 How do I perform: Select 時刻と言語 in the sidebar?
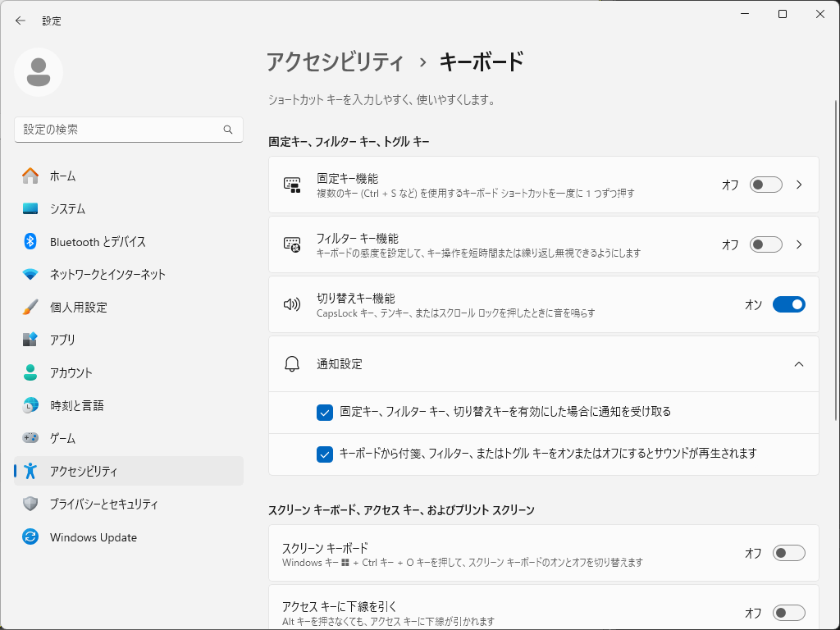[x=33, y=405]
